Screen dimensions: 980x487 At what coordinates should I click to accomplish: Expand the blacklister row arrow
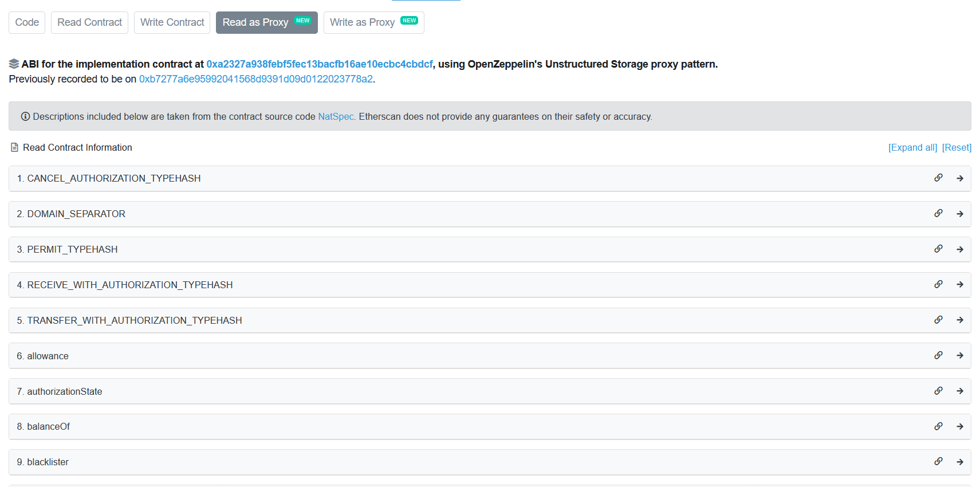[x=960, y=462]
